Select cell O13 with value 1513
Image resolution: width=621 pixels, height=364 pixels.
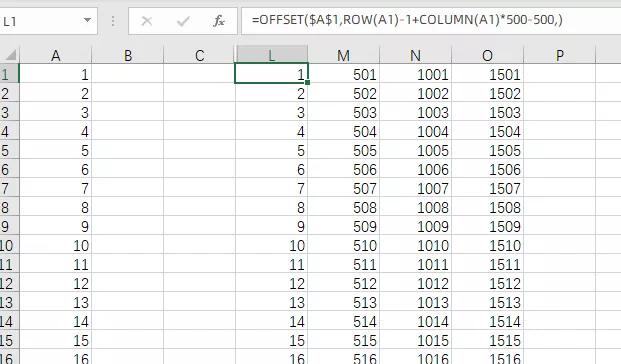(488, 302)
